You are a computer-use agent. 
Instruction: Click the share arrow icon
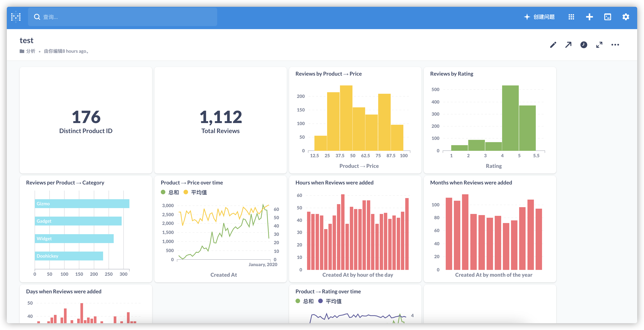(568, 45)
